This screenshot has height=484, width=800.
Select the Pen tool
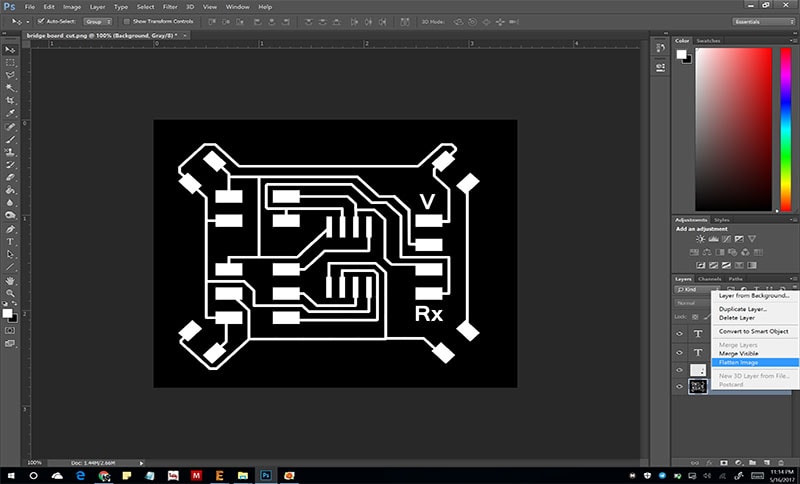tap(10, 229)
